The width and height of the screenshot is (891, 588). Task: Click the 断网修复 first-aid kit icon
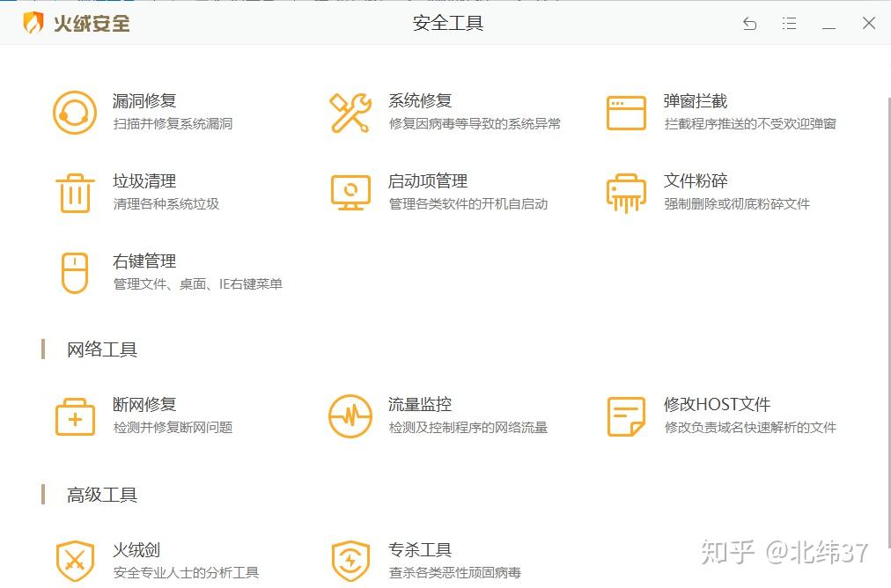[75, 416]
